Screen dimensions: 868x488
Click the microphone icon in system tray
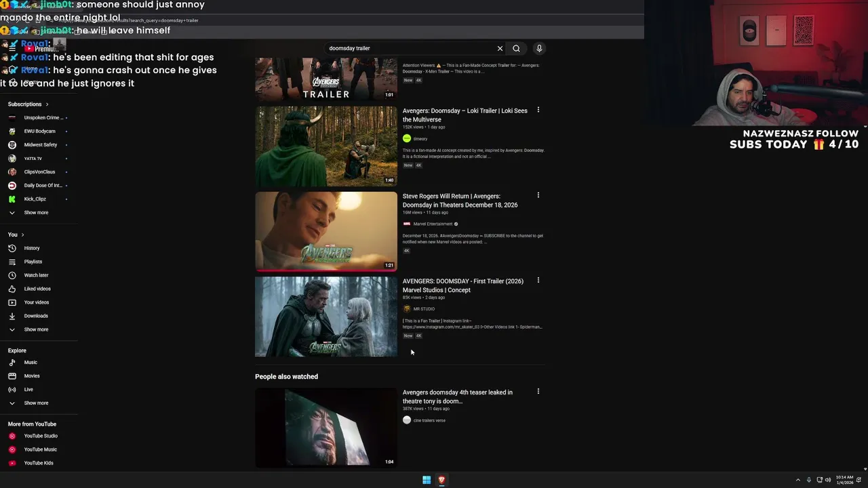(808, 480)
